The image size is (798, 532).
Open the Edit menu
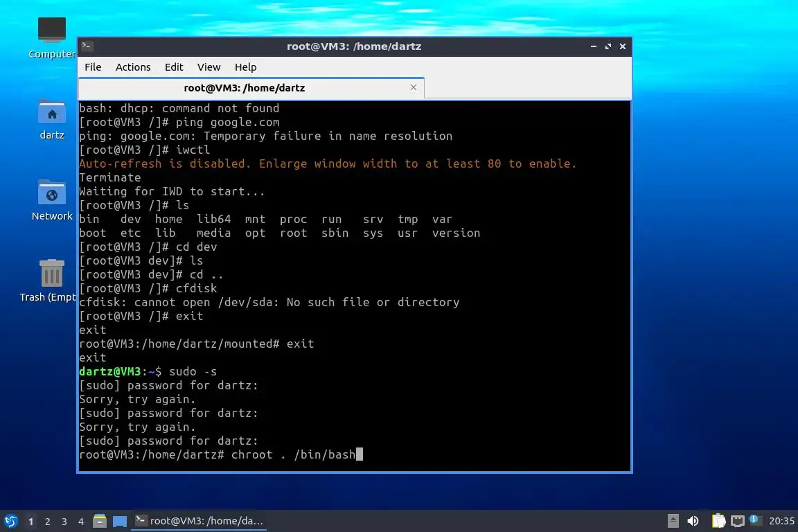tap(174, 67)
